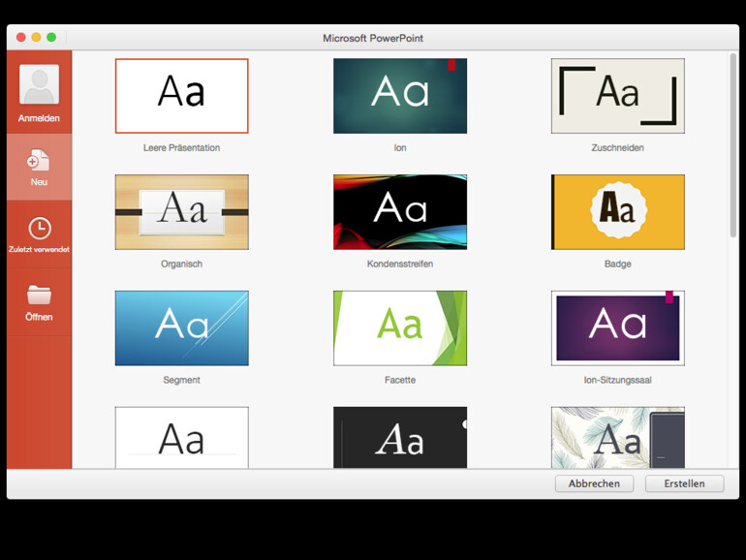The image size is (746, 560).
Task: Select the Facette theme thumbnail
Action: [400, 328]
